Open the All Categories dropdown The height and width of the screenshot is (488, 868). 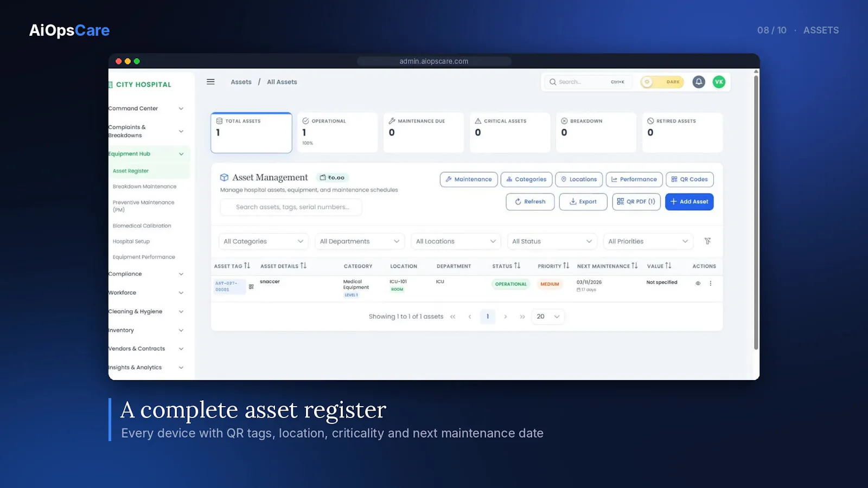pos(263,241)
